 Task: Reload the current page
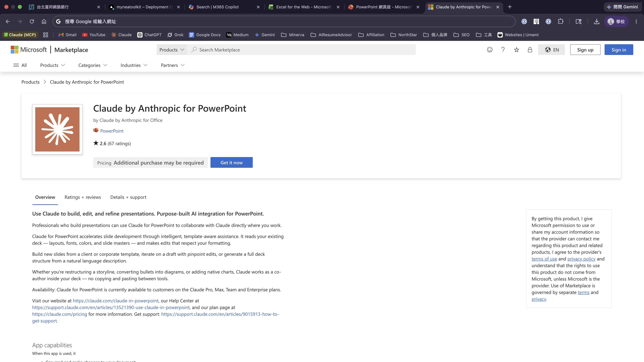[32, 21]
